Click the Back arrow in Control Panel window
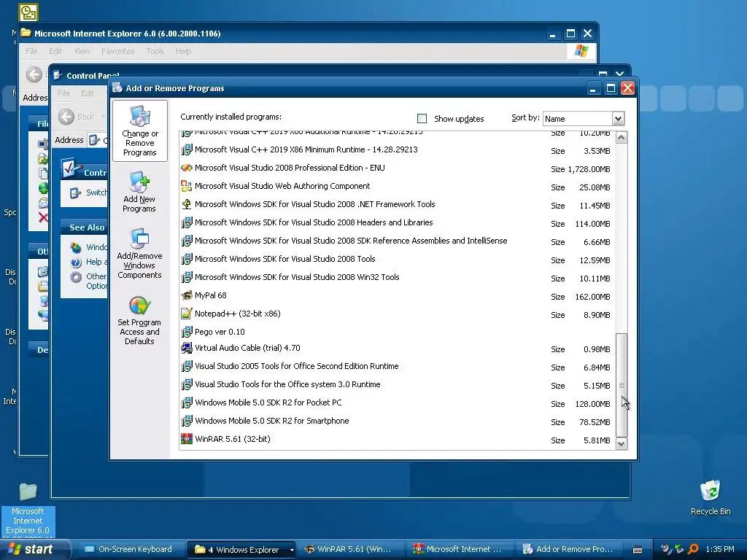 point(66,117)
